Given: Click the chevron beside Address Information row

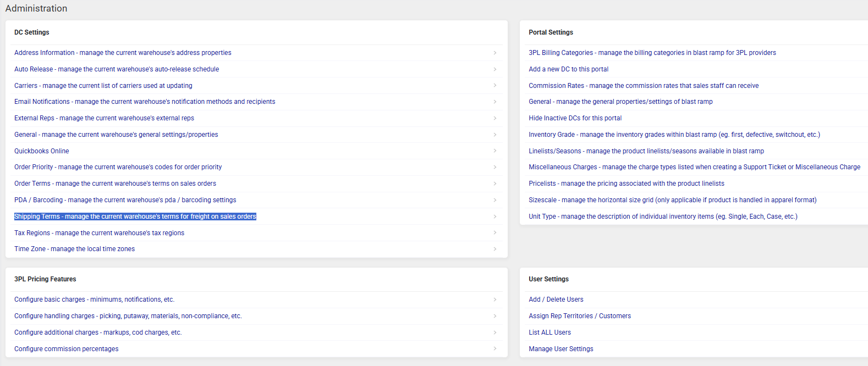Looking at the screenshot, I should click(x=495, y=53).
